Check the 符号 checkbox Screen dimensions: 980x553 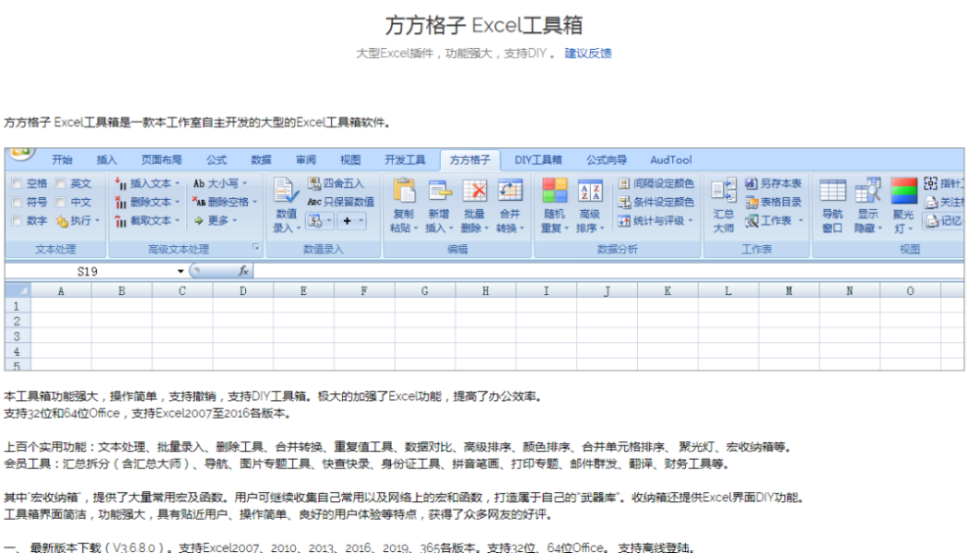point(17,201)
